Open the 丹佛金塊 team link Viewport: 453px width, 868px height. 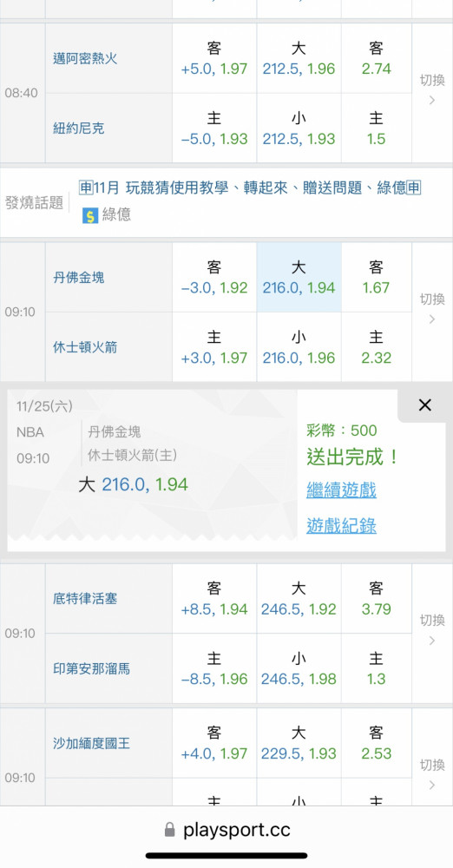79,278
